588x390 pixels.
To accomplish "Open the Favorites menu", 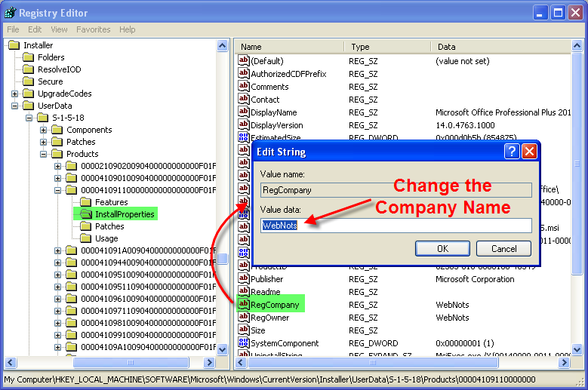I will pos(93,29).
